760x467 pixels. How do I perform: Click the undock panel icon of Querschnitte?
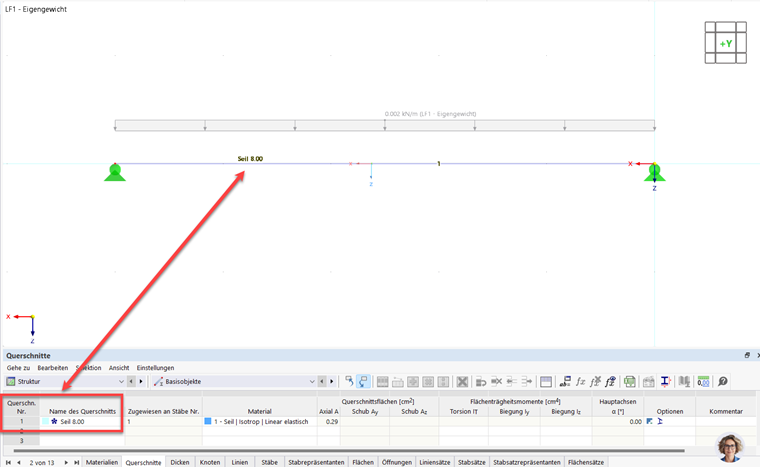(x=747, y=355)
